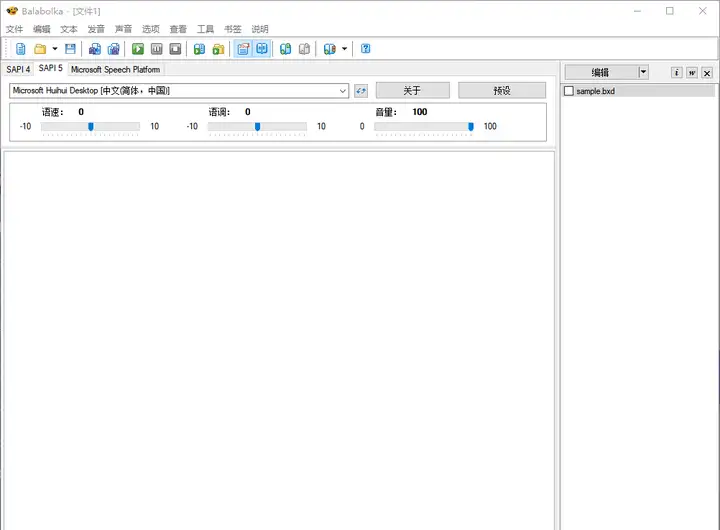
Task: Expand the arrow beside the panel's 编辑 button
Action: coord(643,72)
